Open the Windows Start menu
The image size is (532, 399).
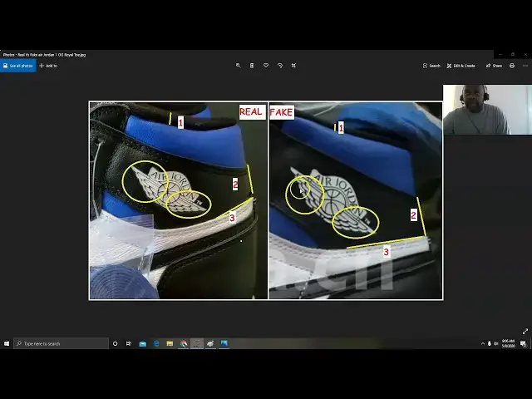7,343
